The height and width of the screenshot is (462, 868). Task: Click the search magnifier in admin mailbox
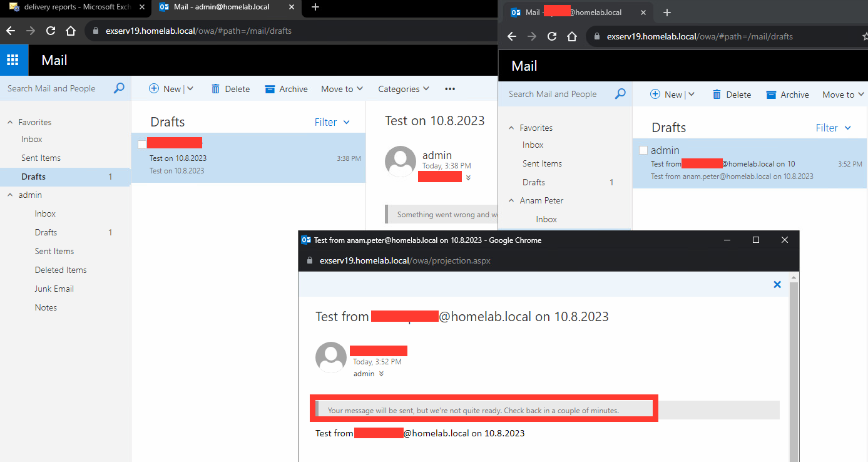coord(119,88)
